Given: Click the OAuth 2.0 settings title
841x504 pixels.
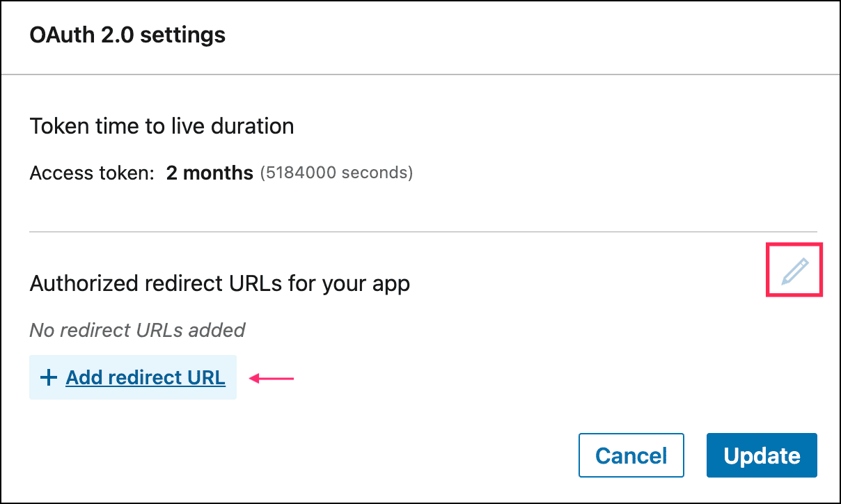Looking at the screenshot, I should point(127,35).
